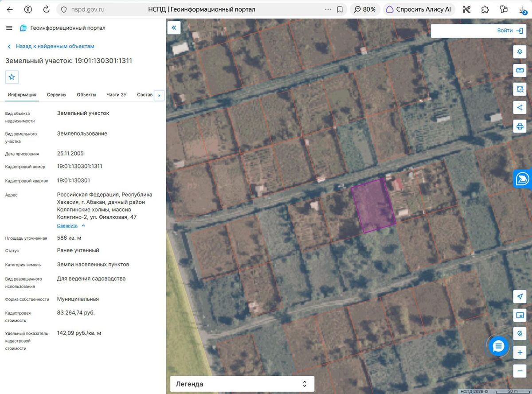532x394 pixels.
Task: Go back with the browser back arrow
Action: tap(10, 9)
